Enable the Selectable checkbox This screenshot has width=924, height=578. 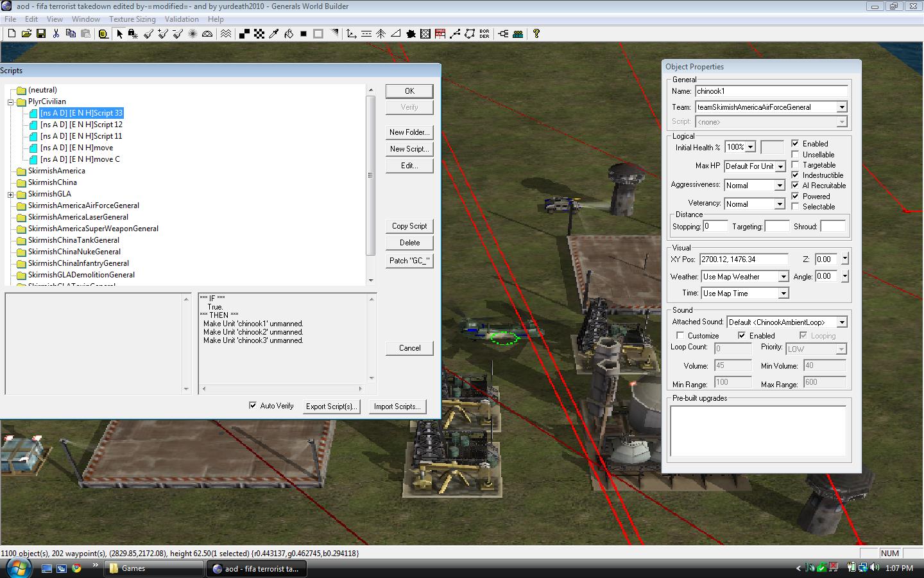(795, 207)
